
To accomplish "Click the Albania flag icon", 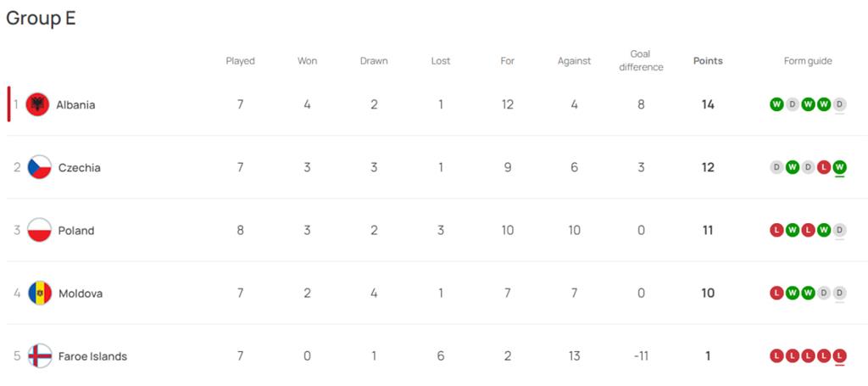I will (37, 105).
